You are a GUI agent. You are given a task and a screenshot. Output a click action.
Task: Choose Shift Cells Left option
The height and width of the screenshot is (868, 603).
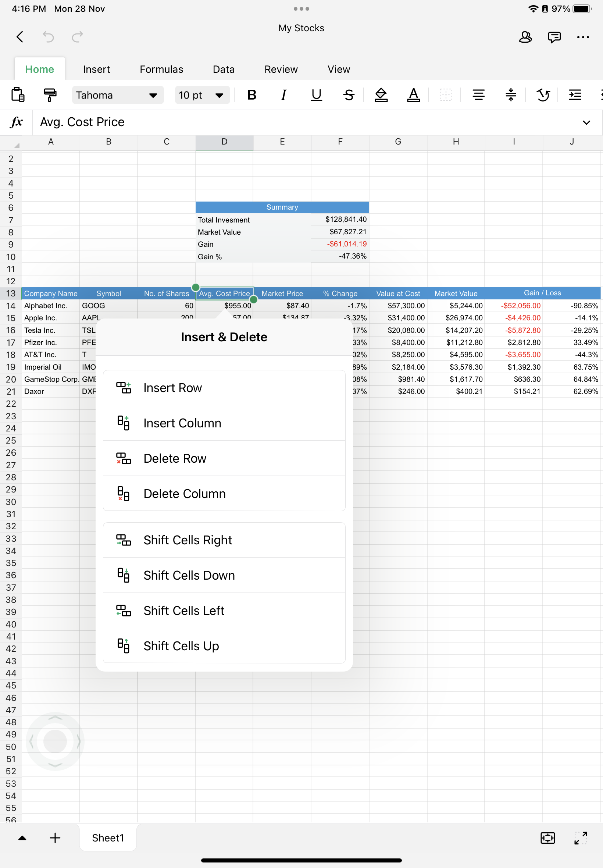click(224, 611)
